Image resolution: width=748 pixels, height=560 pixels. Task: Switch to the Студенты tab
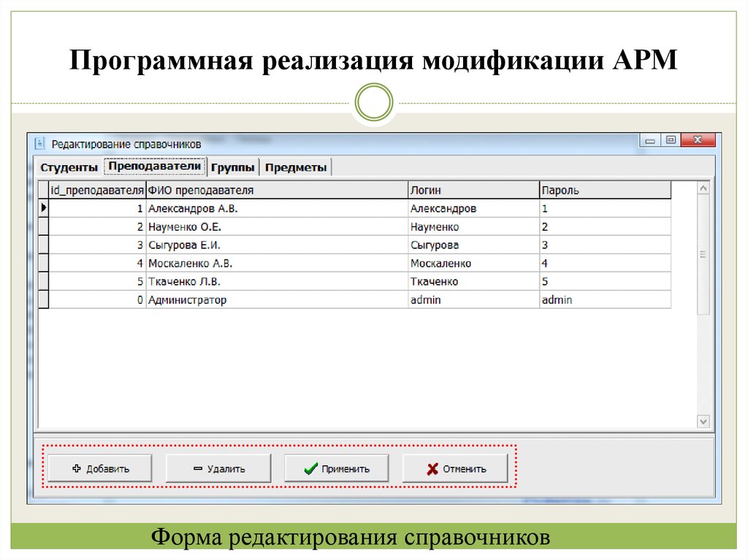(x=69, y=167)
